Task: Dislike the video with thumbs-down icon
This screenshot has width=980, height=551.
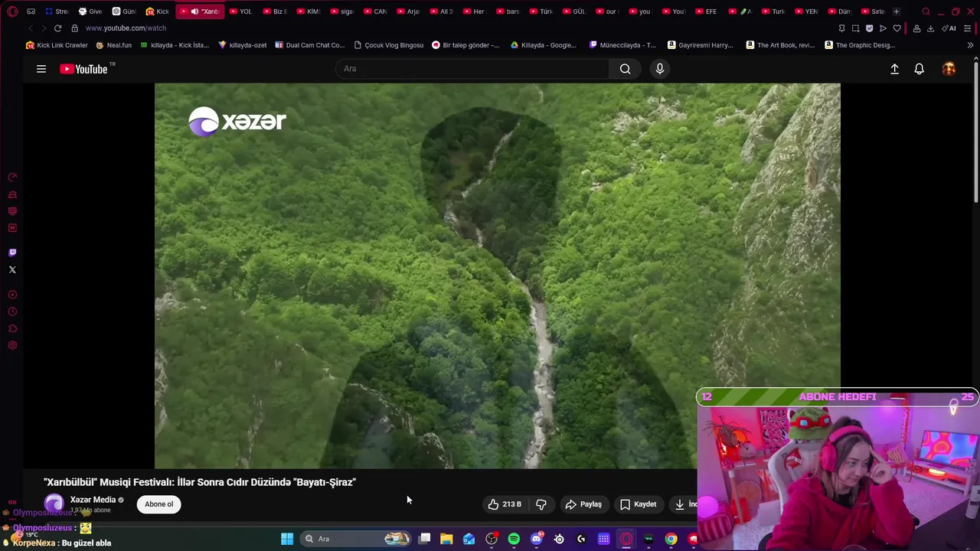Action: [541, 504]
